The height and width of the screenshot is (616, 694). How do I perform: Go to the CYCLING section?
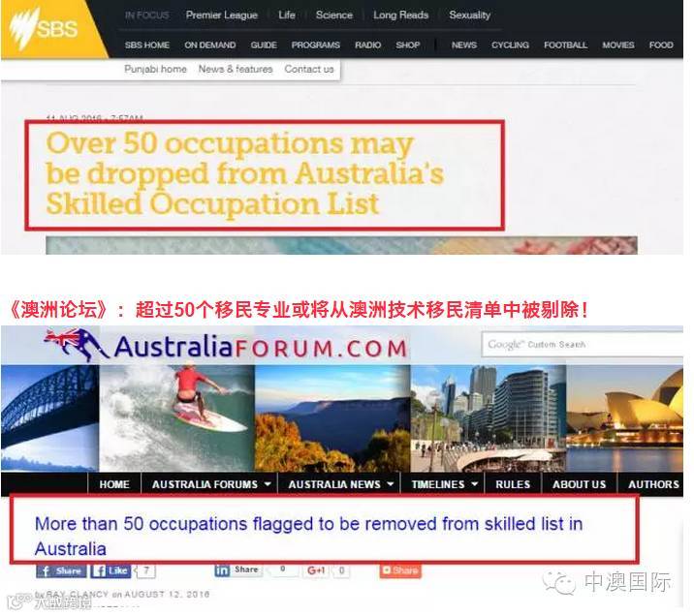[x=510, y=46]
